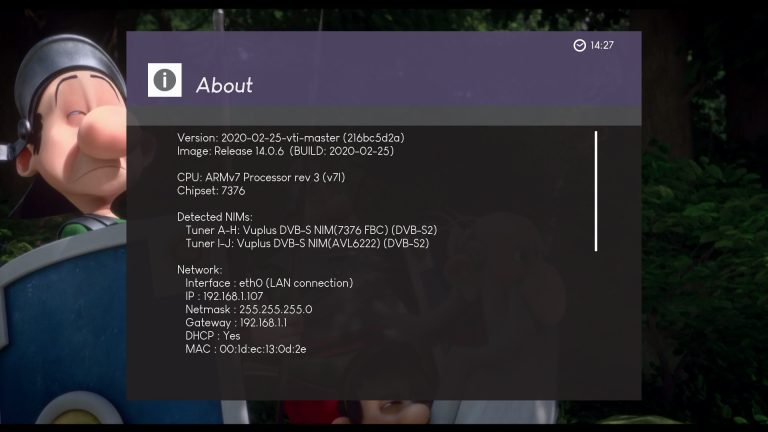Viewport: 768px width, 432px height.
Task: Select the Image Release 14.0.6 line
Action: pos(286,151)
